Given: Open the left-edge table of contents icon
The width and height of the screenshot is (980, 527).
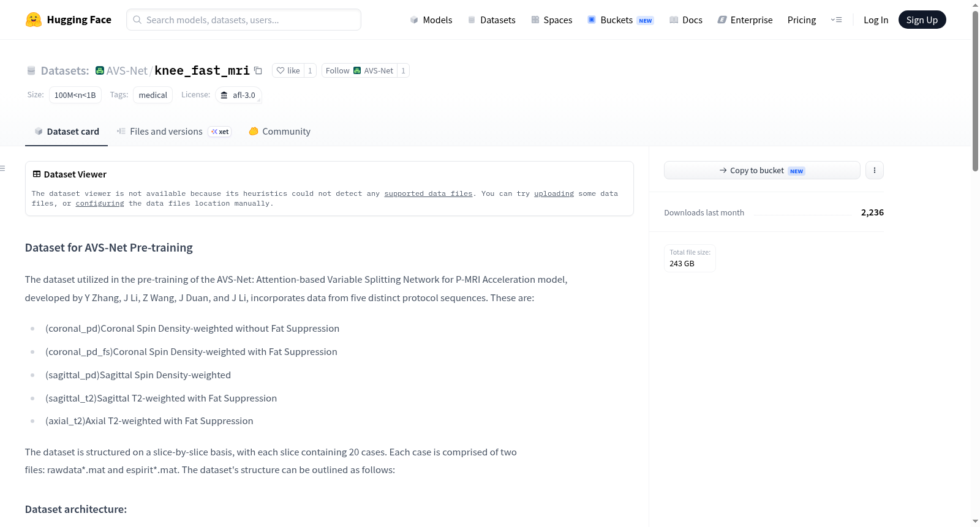Looking at the screenshot, I should coord(3,168).
